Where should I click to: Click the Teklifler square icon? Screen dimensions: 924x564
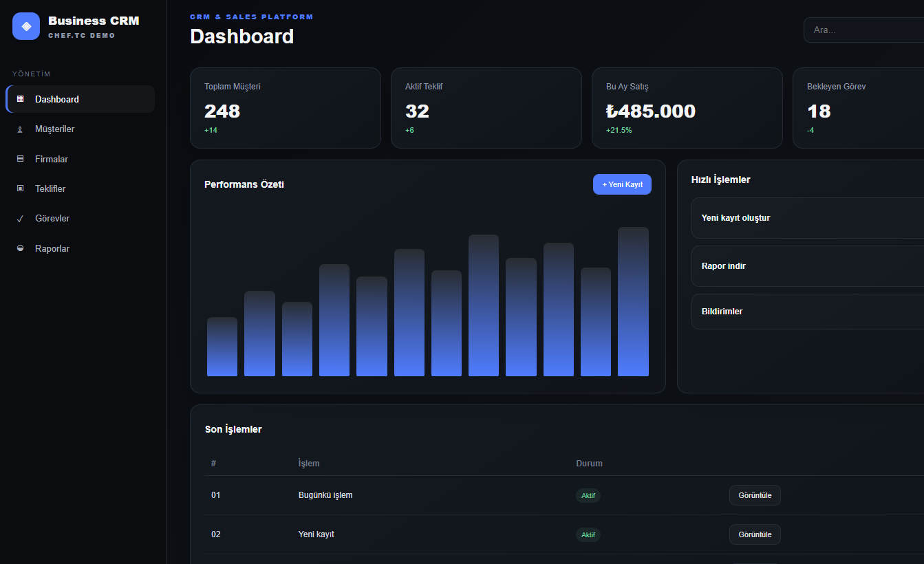point(21,188)
